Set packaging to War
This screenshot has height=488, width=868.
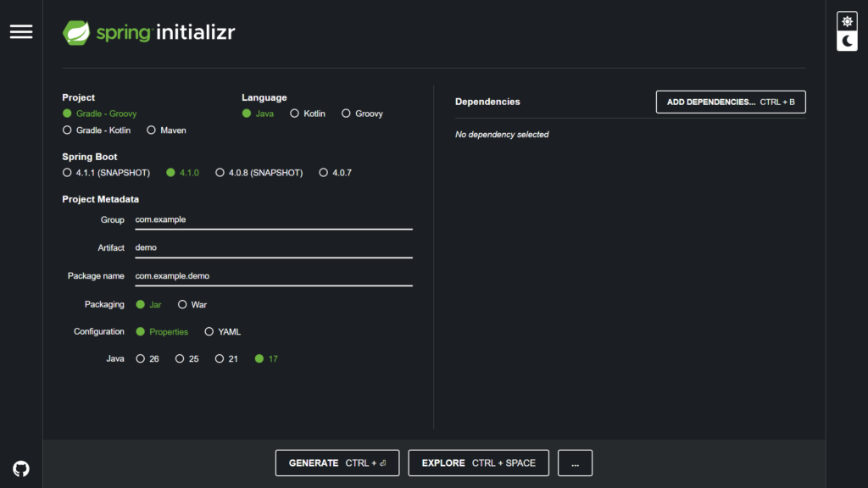coord(192,304)
